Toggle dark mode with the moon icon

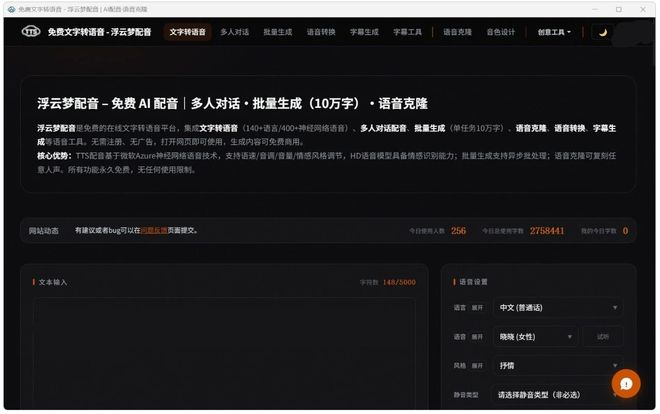603,32
